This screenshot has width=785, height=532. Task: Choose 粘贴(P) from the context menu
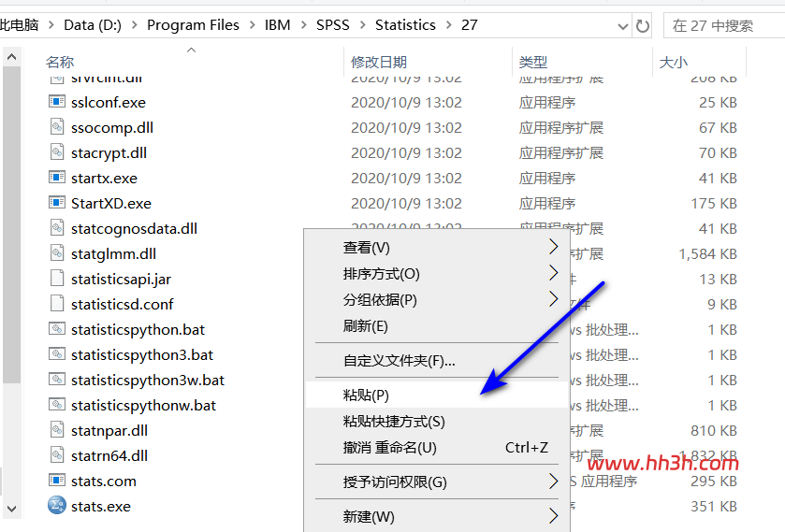click(x=436, y=395)
